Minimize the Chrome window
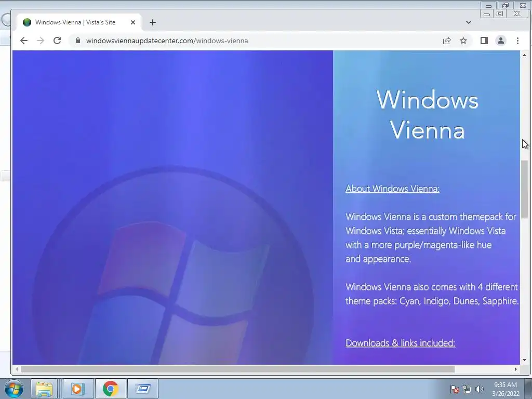Viewport: 532px width, 399px height. tap(487, 14)
